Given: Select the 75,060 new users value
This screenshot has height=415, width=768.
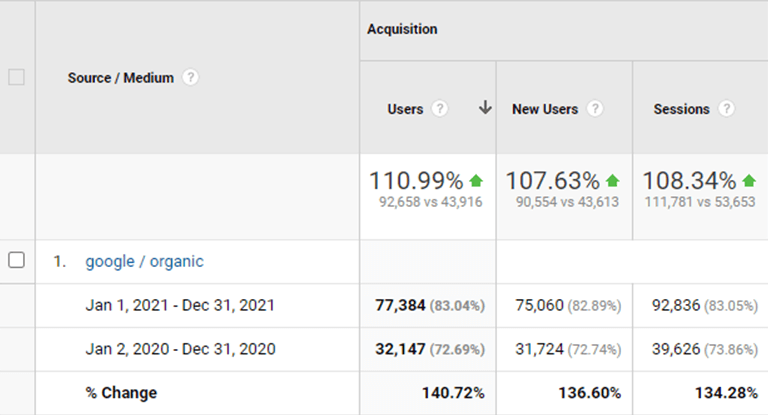Looking at the screenshot, I should click(539, 305).
